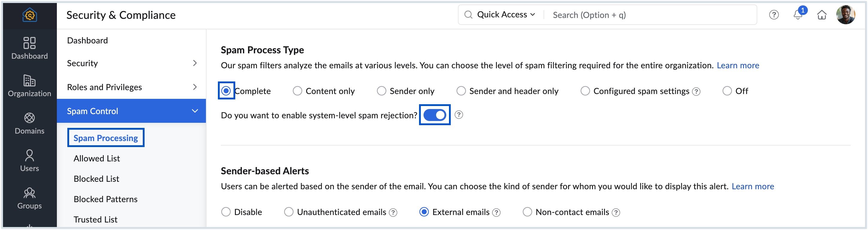Open help using the question mark icon

pos(774,15)
